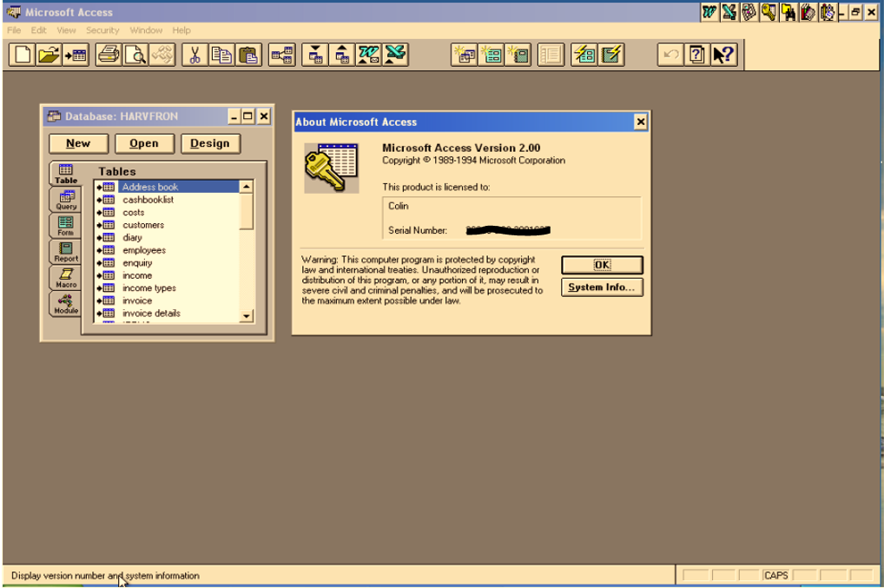Open the Edit menu
Screen dimensions: 884x588
(x=38, y=30)
